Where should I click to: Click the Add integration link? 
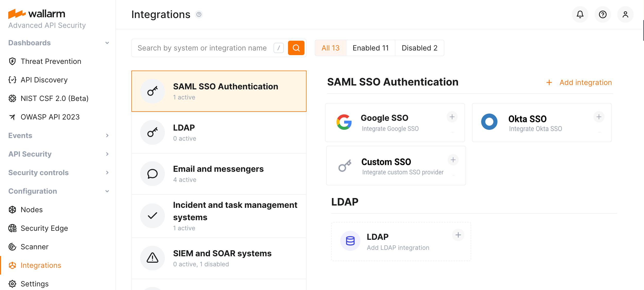pos(585,82)
